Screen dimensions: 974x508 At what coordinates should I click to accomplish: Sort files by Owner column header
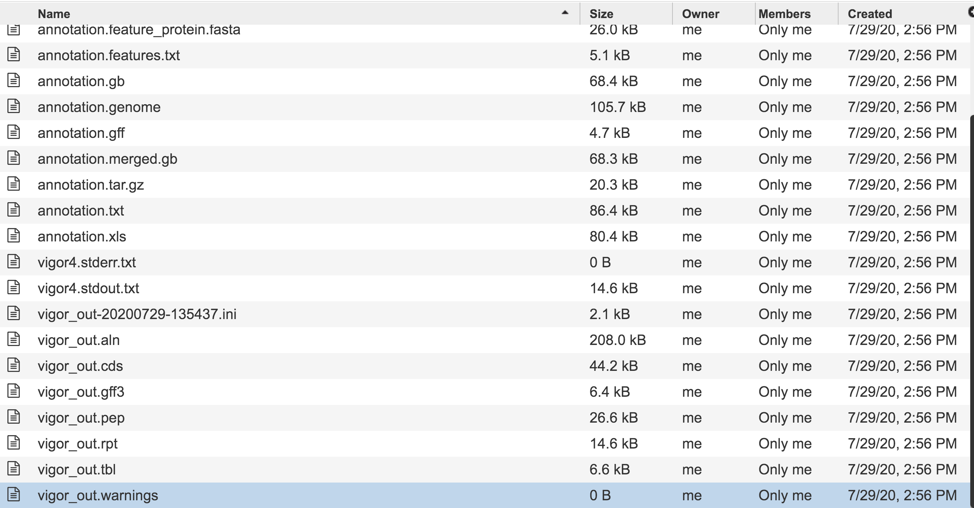(700, 14)
